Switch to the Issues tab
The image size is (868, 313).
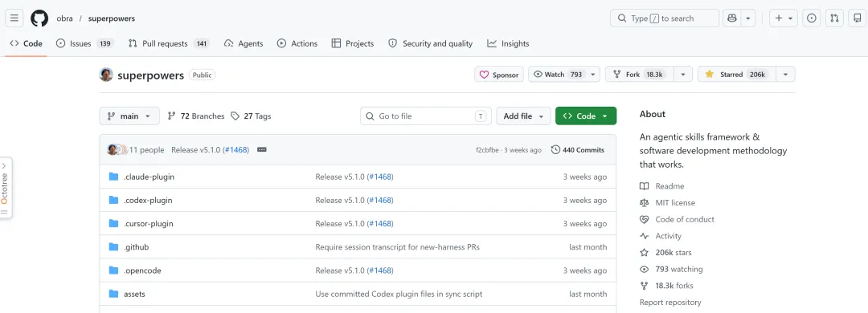point(84,43)
